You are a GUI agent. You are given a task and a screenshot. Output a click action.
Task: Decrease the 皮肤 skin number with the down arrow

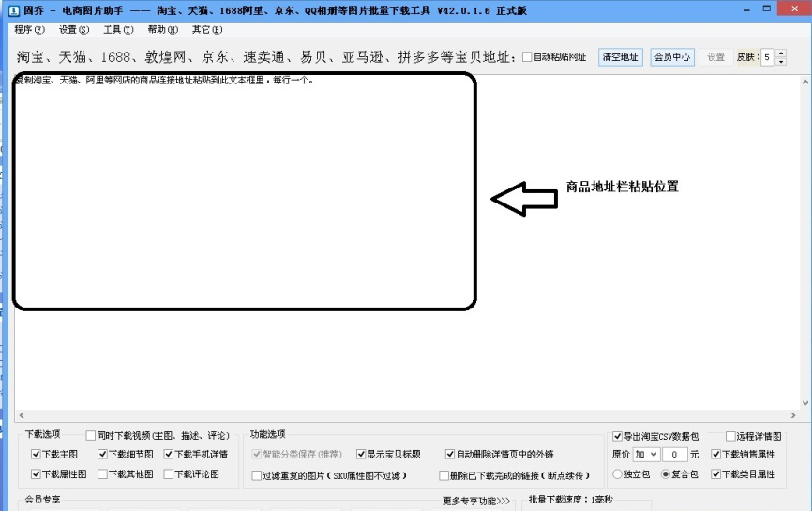point(781,62)
